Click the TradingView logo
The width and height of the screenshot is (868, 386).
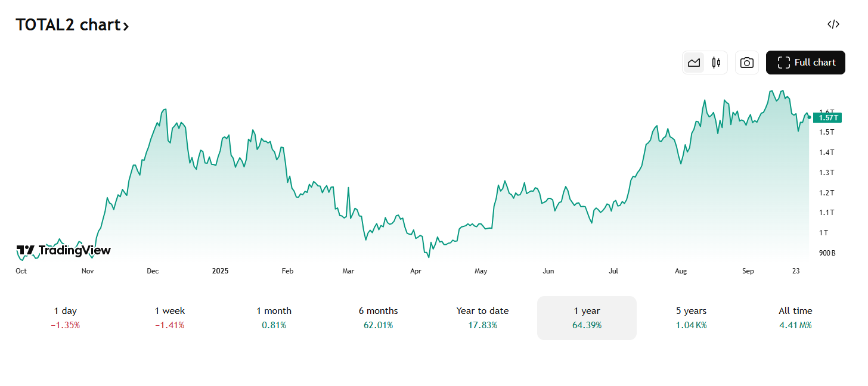pyautogui.click(x=64, y=250)
